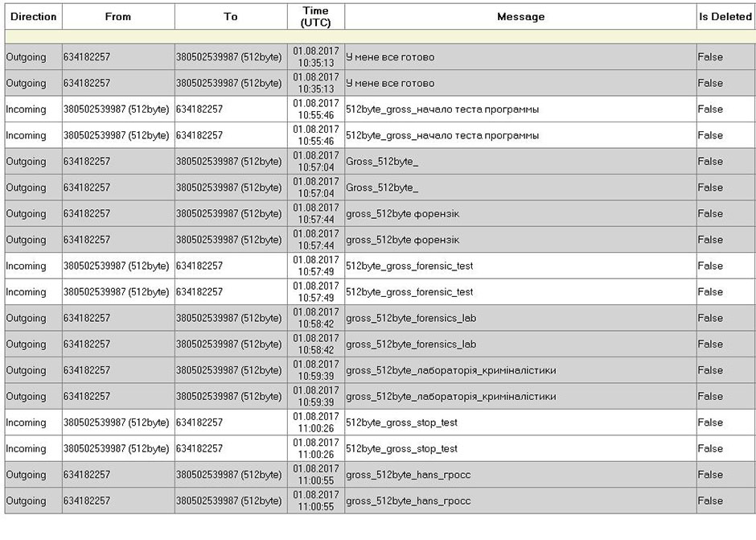
Task: Click first '512byte_gross_stop_test' message cell
Action: pyautogui.click(x=401, y=423)
